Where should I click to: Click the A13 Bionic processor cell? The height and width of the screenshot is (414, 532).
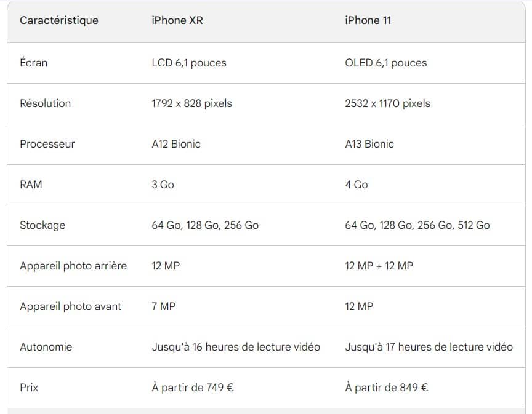[x=369, y=144]
